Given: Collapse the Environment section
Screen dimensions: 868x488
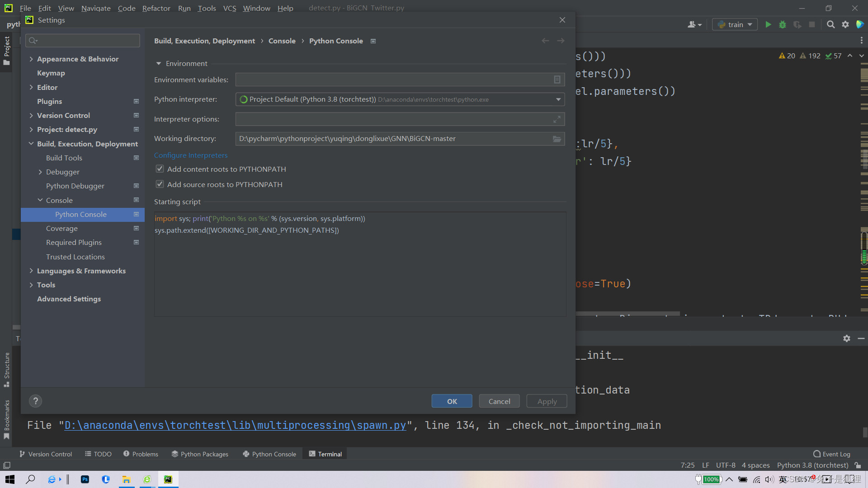Looking at the screenshot, I should point(159,64).
